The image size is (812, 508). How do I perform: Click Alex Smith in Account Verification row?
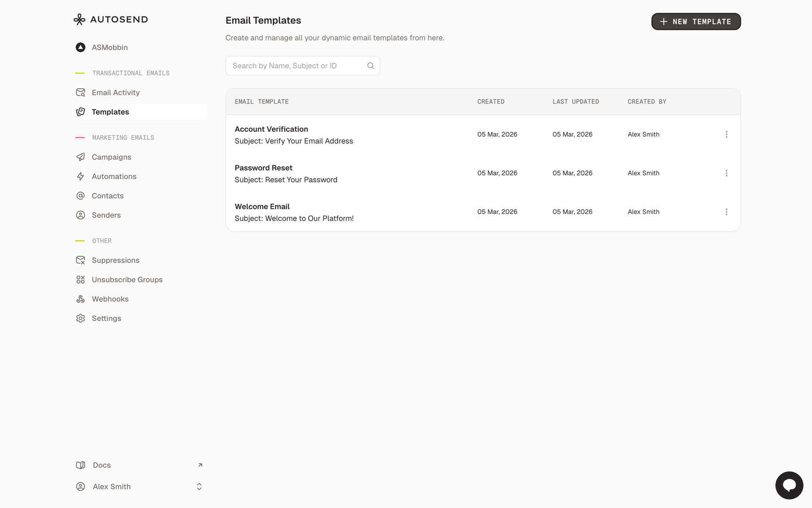pos(644,135)
